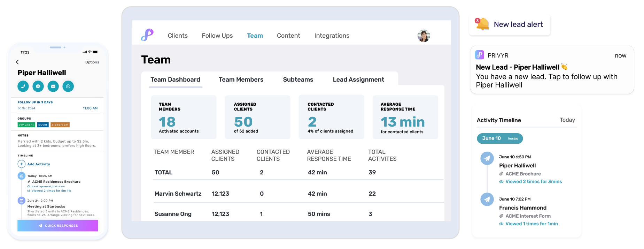The height and width of the screenshot is (249, 644).
Task: Tap the phone call icon for Piper Halliwell
Action: coord(23,86)
